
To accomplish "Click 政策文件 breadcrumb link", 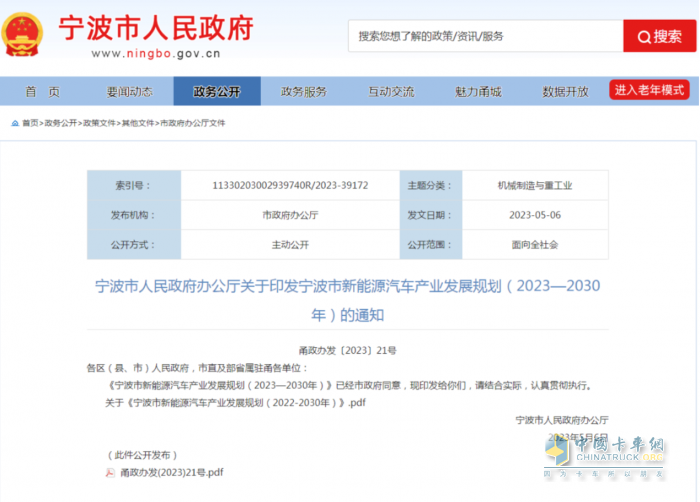I will tap(99, 123).
